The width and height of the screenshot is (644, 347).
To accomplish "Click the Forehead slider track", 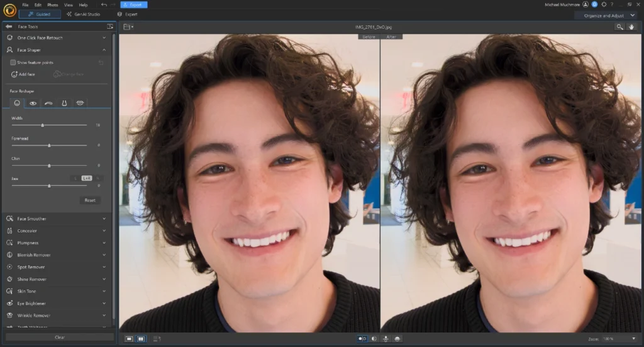I will coord(49,145).
